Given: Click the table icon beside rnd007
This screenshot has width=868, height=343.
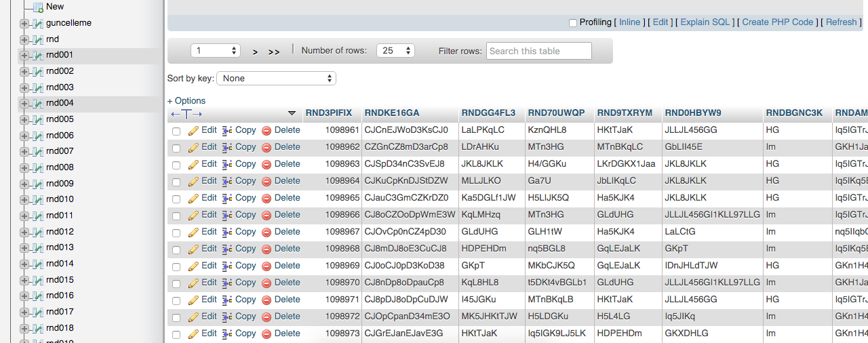Looking at the screenshot, I should [x=38, y=151].
